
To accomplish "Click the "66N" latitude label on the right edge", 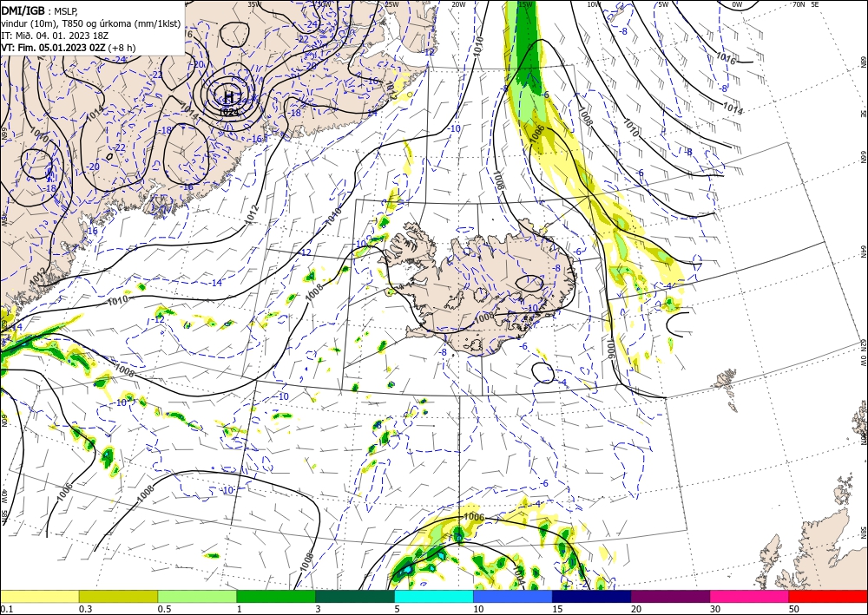I will 863,156.
